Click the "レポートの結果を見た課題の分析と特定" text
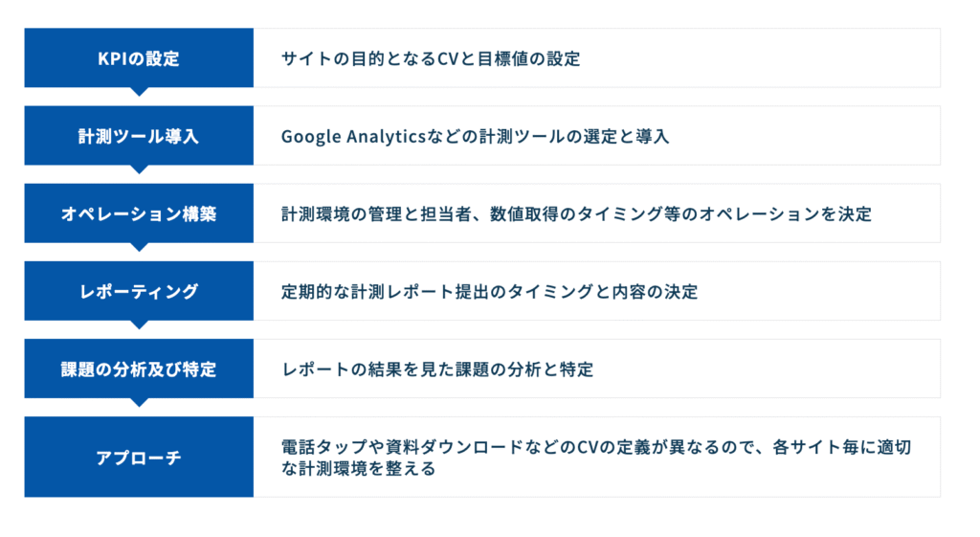The height and width of the screenshot is (537, 980). 437,369
